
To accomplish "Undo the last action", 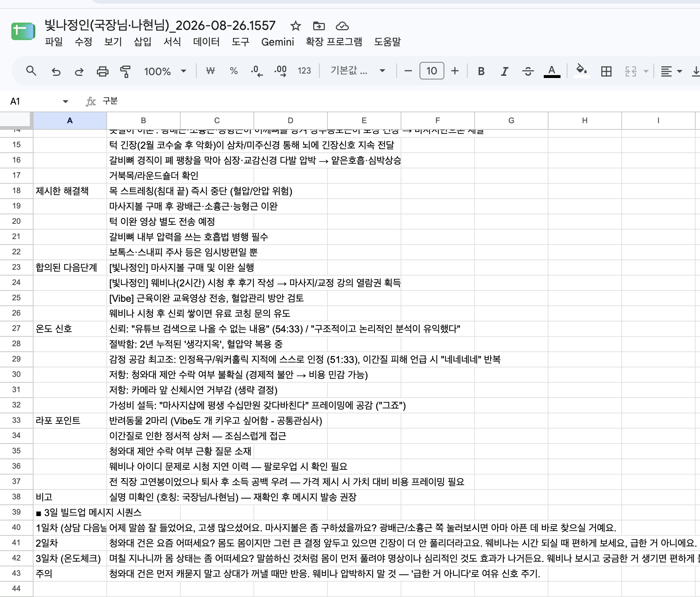I will (56, 71).
